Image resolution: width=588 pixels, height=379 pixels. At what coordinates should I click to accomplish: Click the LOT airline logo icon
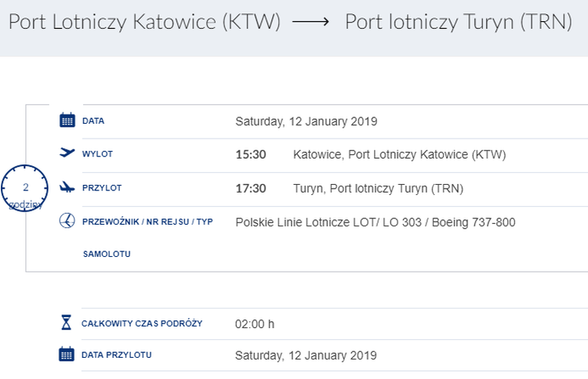pos(67,222)
